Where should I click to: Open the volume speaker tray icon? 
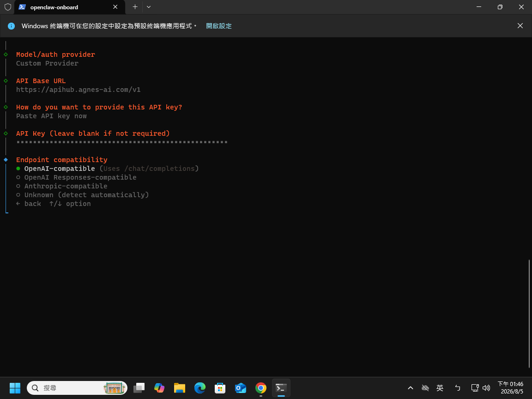[x=486, y=388]
